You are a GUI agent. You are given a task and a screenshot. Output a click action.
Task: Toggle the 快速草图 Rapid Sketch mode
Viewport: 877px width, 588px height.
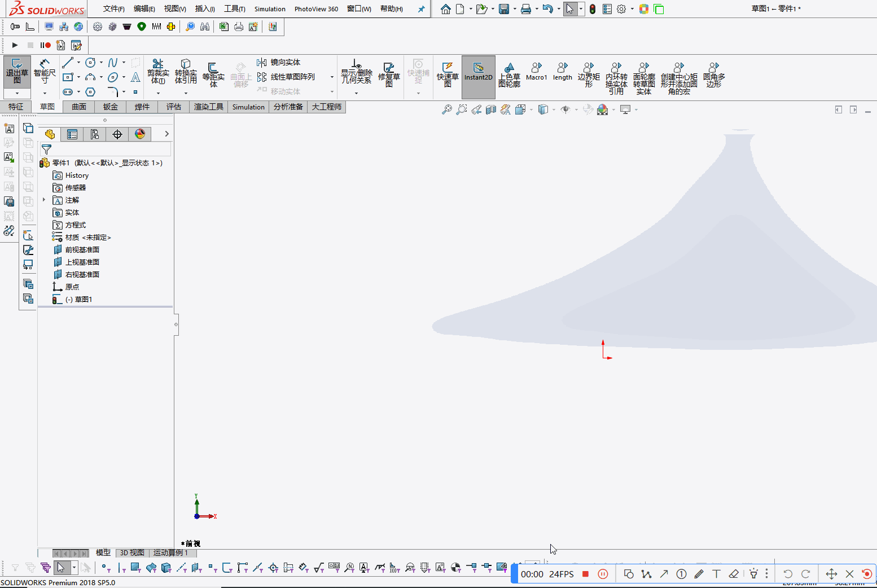click(x=448, y=74)
